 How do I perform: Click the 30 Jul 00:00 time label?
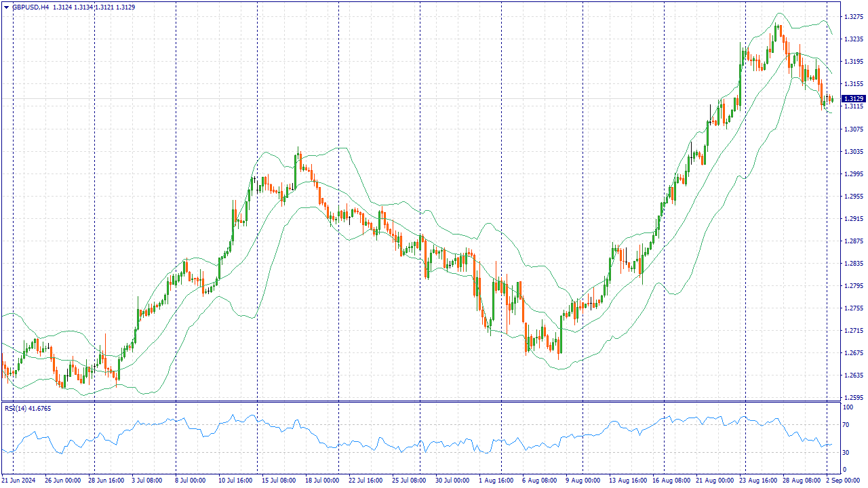pyautogui.click(x=452, y=481)
